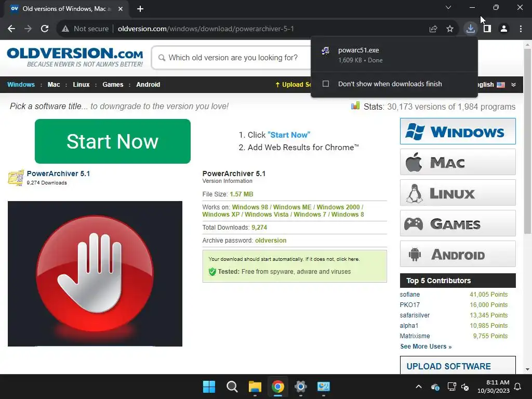Open the Windows category button in the sidebar
The width and height of the screenshot is (532, 399).
(458, 131)
